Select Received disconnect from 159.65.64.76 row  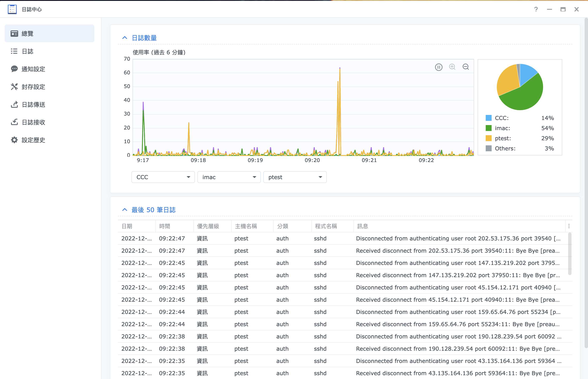coord(345,324)
